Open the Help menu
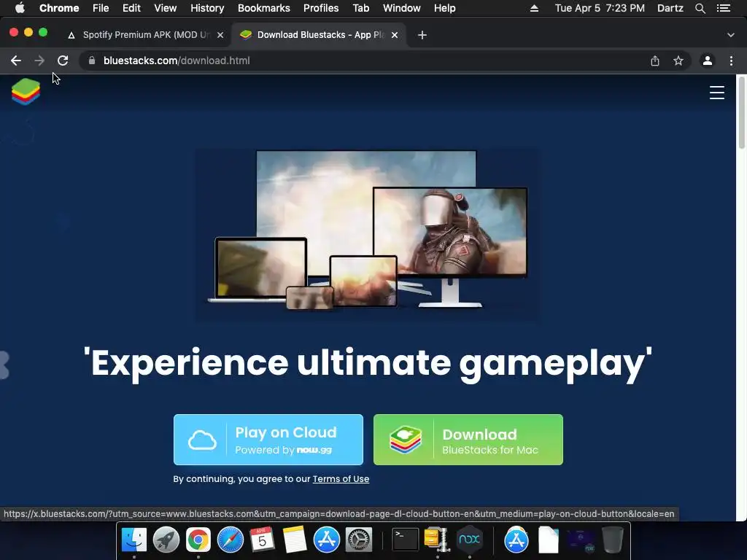This screenshot has height=560, width=747. (x=444, y=8)
